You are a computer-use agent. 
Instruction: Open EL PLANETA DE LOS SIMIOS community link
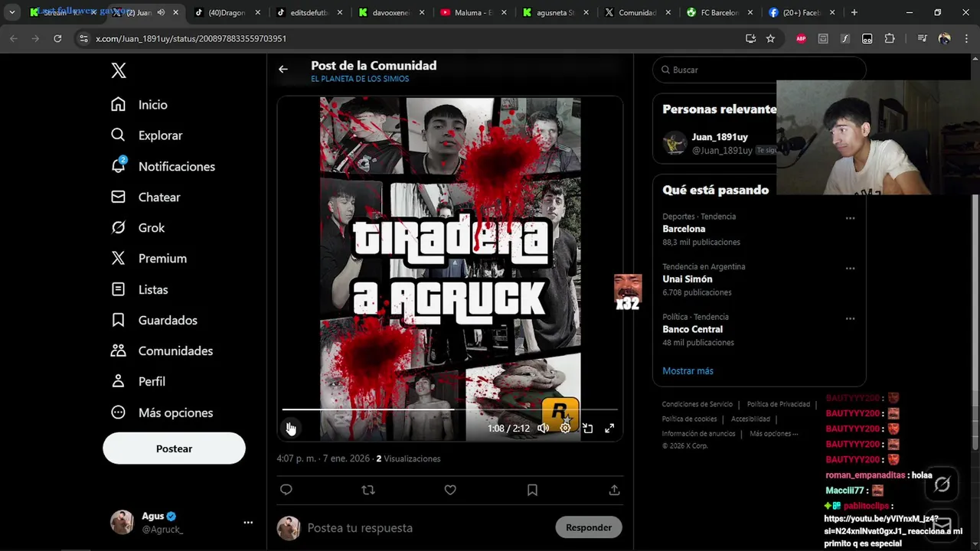[x=360, y=79]
